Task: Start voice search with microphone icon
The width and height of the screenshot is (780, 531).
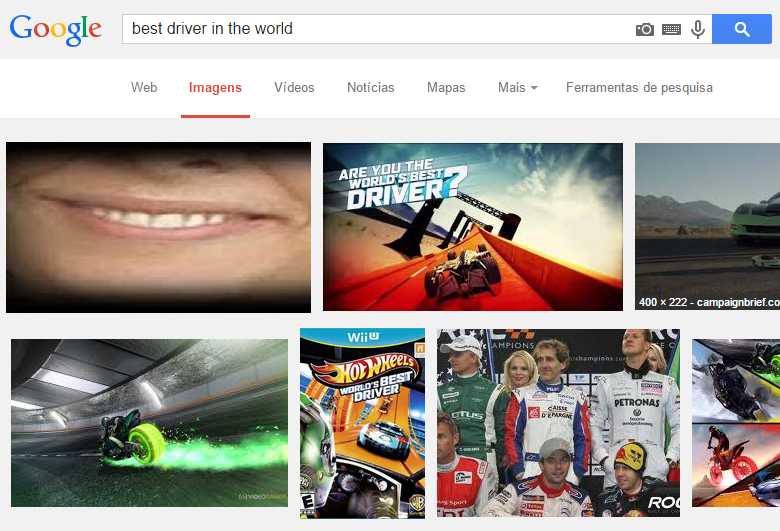Action: pos(698,29)
